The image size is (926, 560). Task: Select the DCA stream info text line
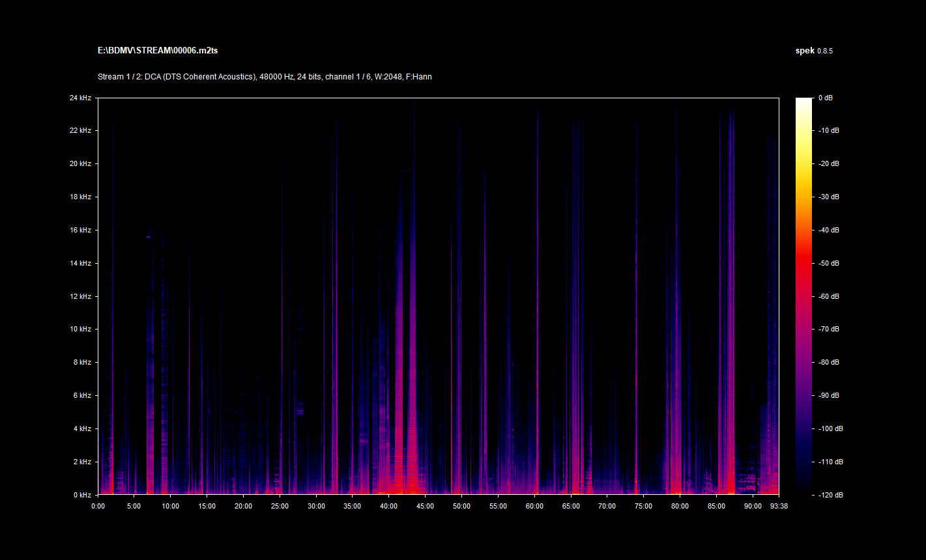(265, 77)
